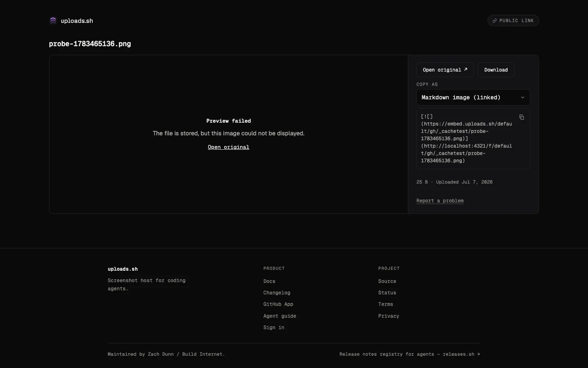Click the Sign in footer link
588x368 pixels.
pyautogui.click(x=274, y=328)
